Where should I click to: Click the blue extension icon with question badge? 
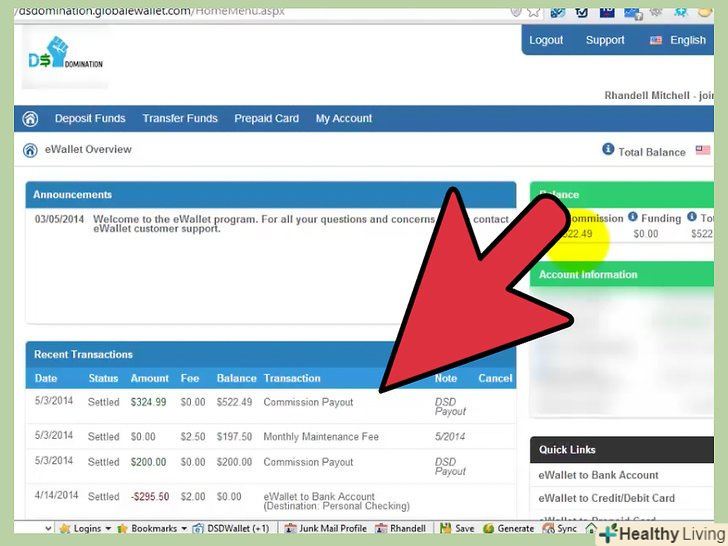pos(633,13)
